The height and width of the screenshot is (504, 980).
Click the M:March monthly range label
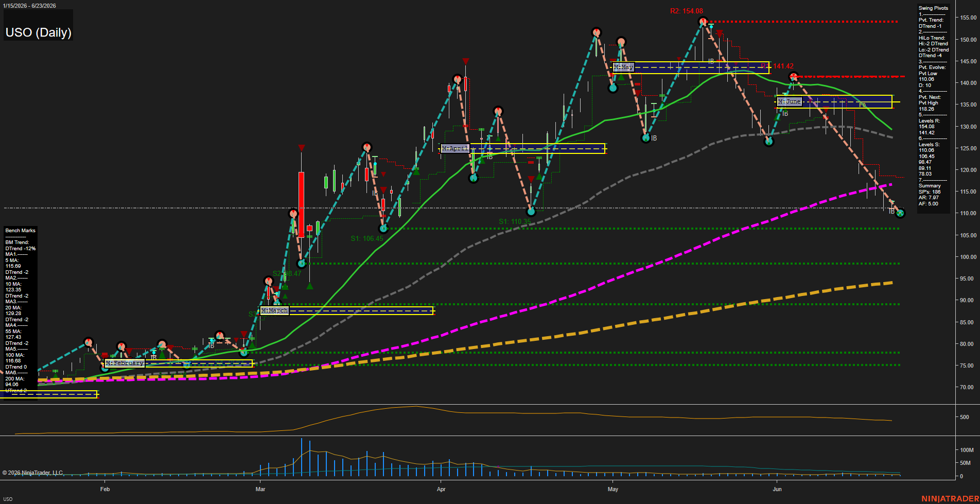point(274,310)
